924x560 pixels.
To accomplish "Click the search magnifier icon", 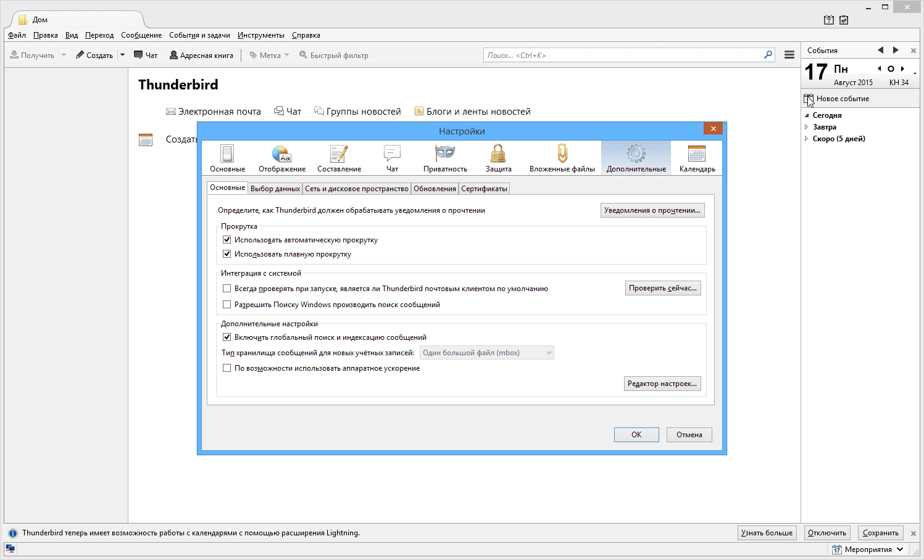I will pos(768,55).
